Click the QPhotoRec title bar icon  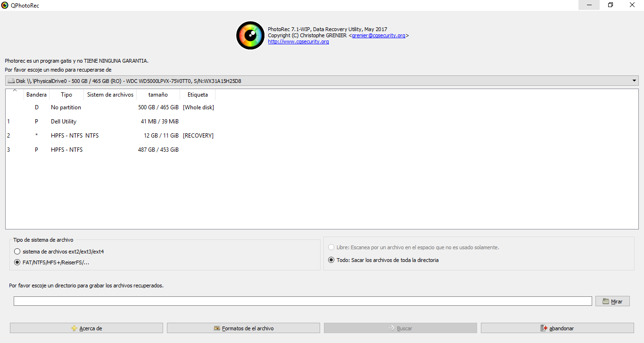click(x=5, y=5)
